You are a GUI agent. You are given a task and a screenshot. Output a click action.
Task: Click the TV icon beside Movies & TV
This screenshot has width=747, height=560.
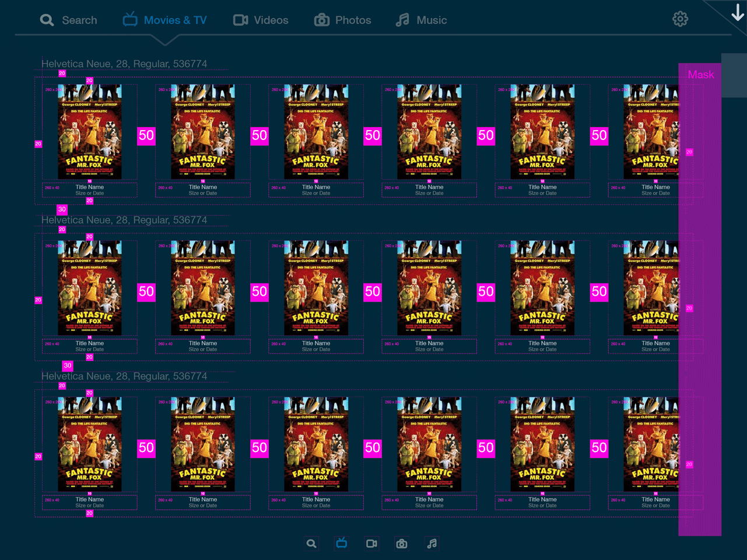[x=130, y=19]
